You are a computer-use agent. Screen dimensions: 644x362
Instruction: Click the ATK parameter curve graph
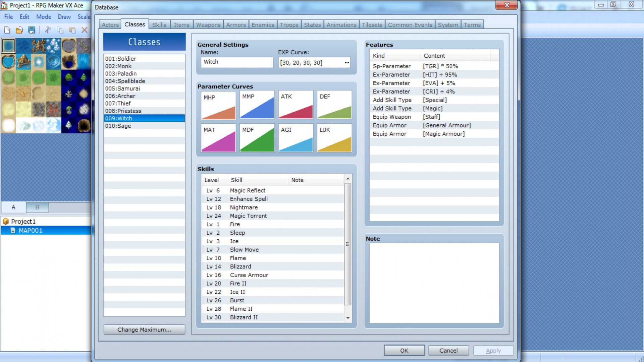point(296,105)
